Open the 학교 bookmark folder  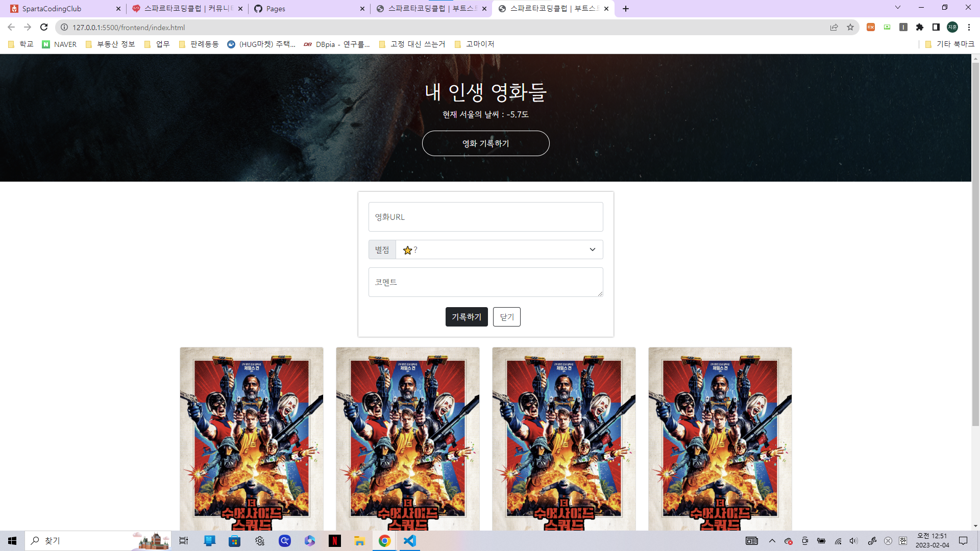[x=21, y=44]
